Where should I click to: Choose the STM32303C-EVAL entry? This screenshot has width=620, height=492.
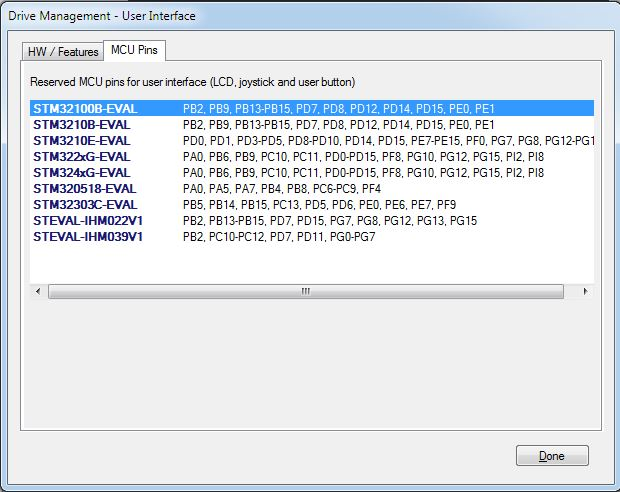(312, 205)
